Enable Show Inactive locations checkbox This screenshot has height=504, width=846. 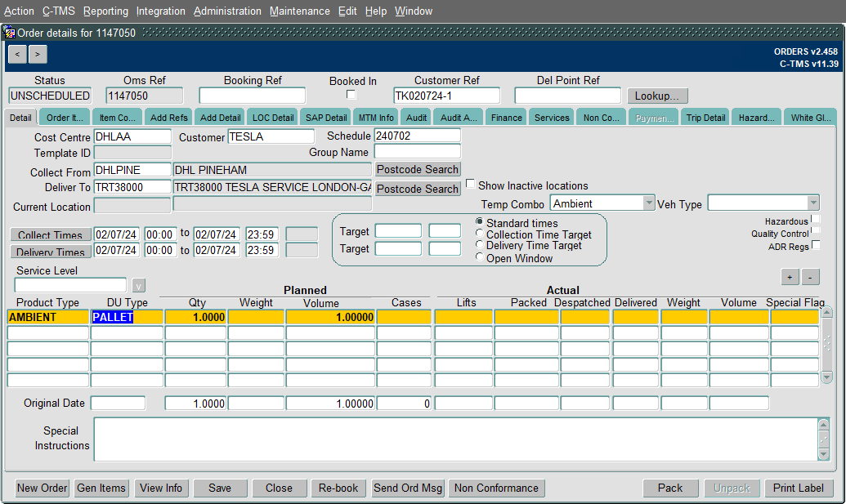point(471,185)
